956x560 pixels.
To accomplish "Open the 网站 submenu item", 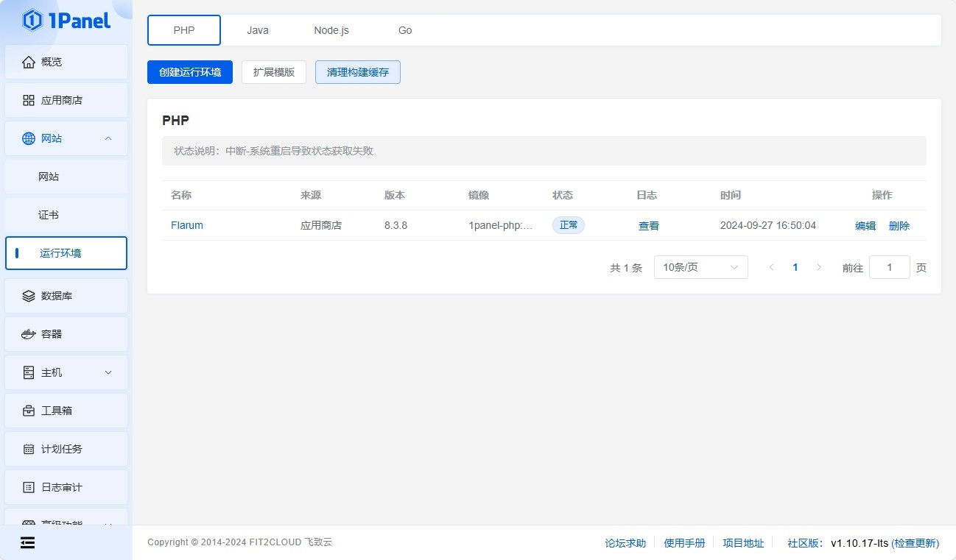I will tap(66, 177).
